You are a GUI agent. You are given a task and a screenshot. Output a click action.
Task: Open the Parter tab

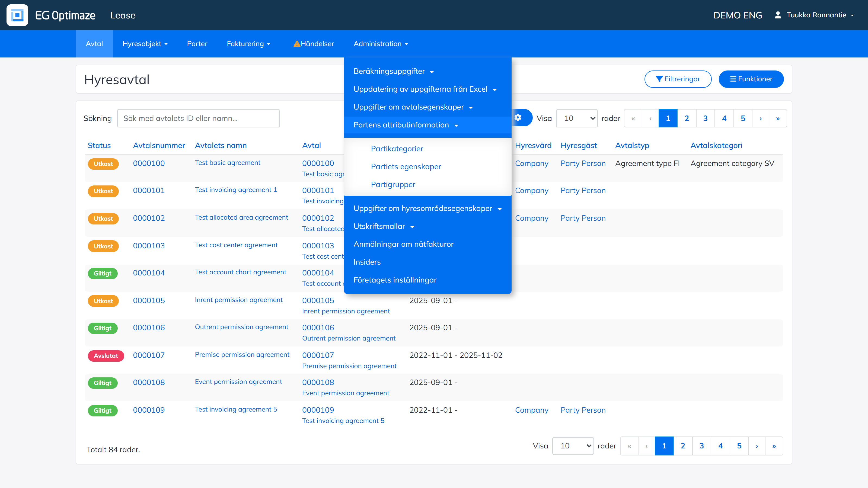click(x=197, y=44)
